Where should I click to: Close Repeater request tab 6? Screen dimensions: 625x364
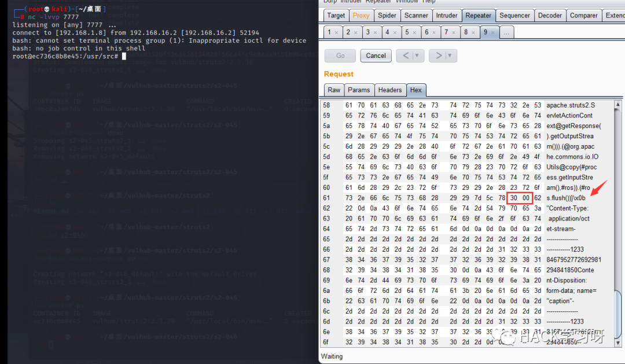click(x=434, y=32)
